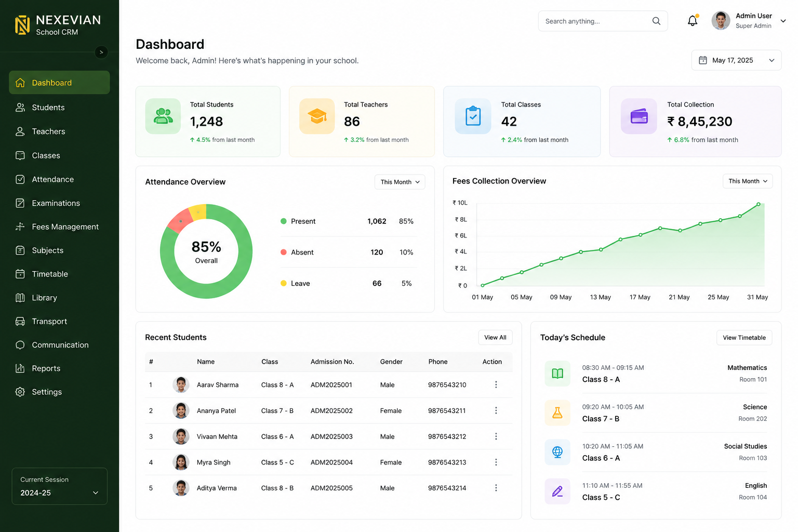The image size is (798, 532).
Task: Open Subjects in sidebar
Action: click(x=59, y=250)
